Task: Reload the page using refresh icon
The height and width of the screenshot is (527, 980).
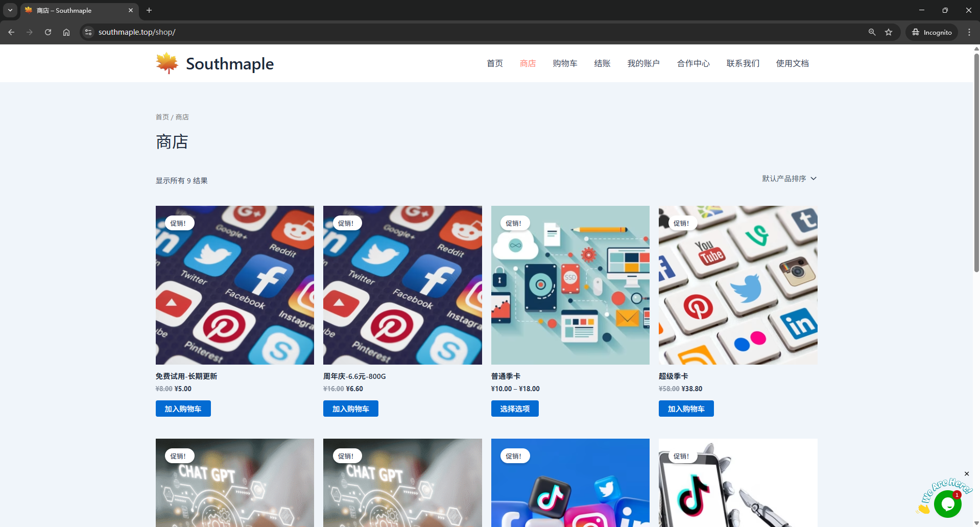Action: pyautogui.click(x=48, y=32)
